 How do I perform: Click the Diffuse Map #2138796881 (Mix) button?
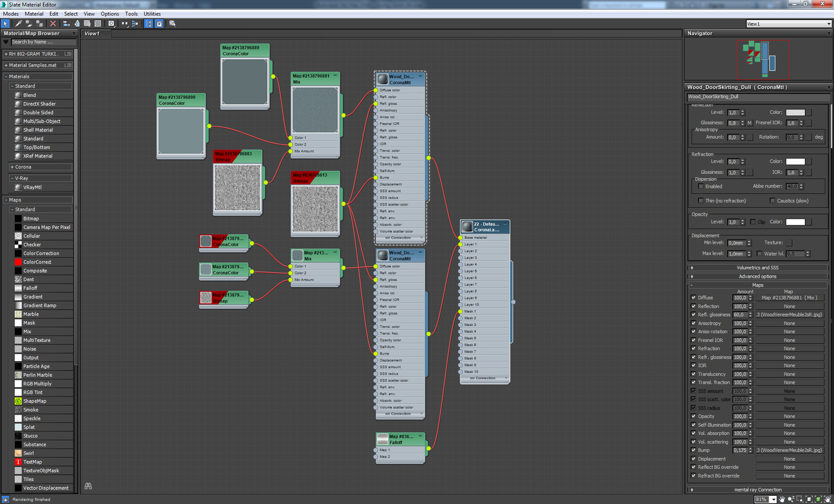click(x=790, y=297)
